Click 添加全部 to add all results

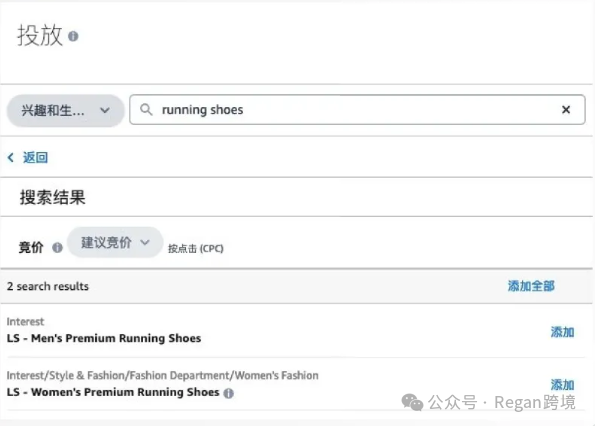pyautogui.click(x=531, y=286)
